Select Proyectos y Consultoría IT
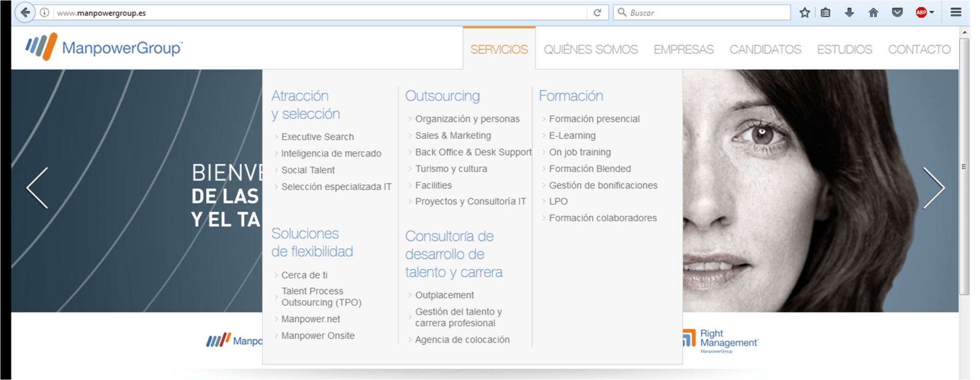The width and height of the screenshot is (980, 380). click(x=470, y=201)
